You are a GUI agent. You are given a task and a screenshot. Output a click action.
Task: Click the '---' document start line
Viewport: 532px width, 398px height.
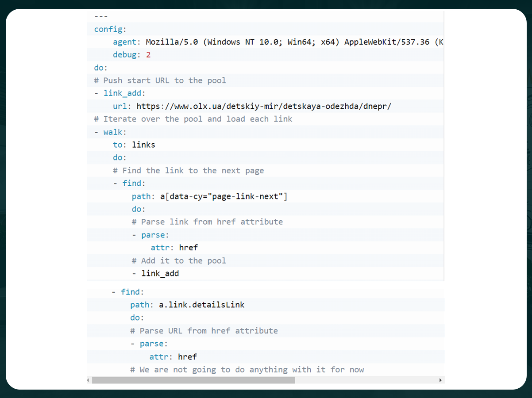click(x=101, y=16)
